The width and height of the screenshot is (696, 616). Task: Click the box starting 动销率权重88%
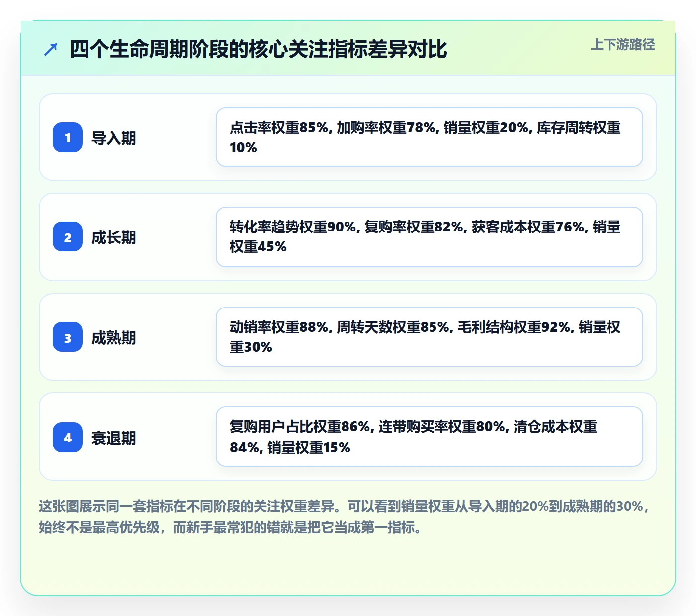coord(430,337)
